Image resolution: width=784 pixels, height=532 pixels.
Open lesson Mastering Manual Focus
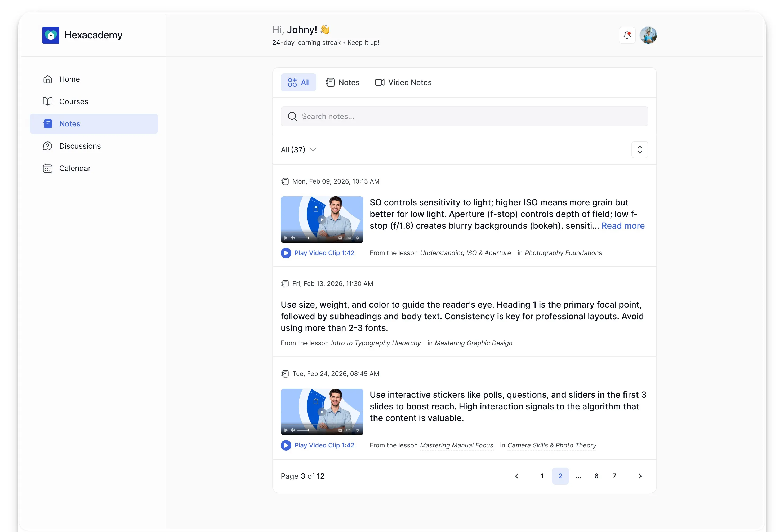(x=456, y=445)
